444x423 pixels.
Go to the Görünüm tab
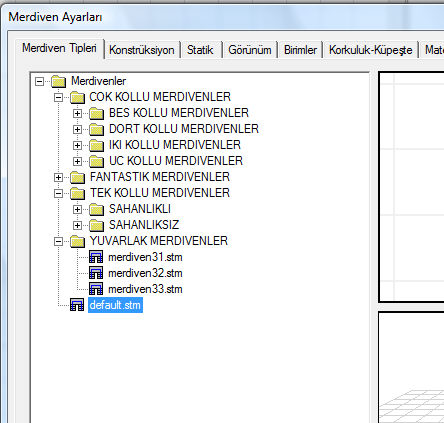coord(250,50)
